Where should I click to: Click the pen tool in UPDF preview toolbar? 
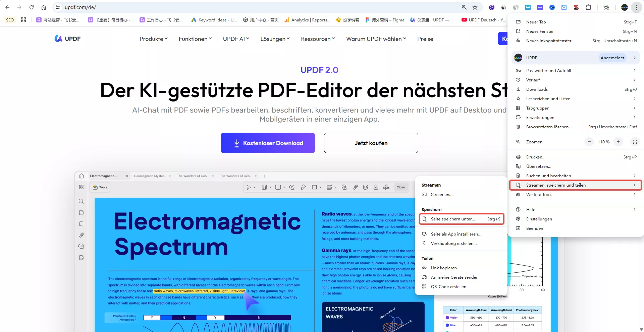303,187
